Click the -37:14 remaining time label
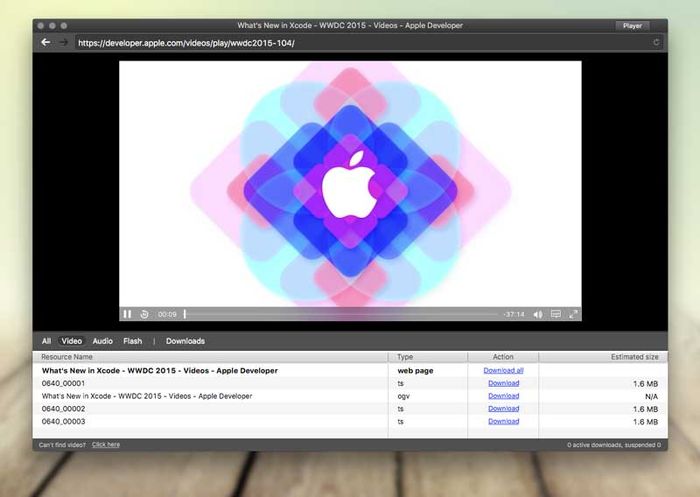Screen dimensions: 700x497 click(x=514, y=314)
